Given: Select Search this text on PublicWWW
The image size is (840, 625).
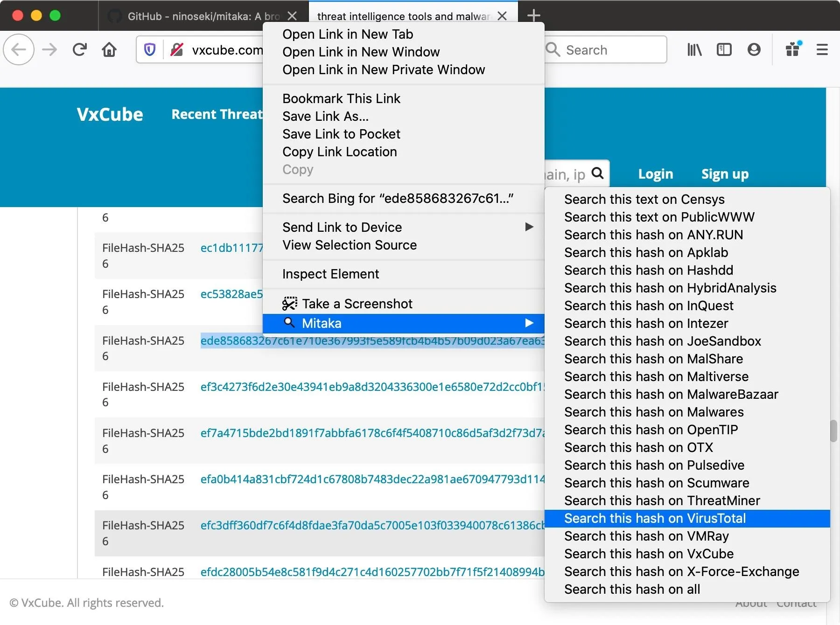Looking at the screenshot, I should [x=659, y=217].
